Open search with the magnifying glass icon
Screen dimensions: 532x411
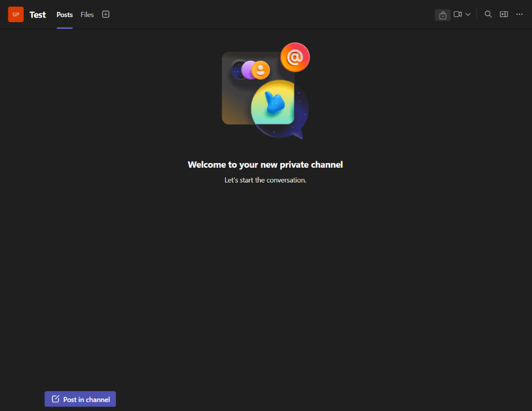488,15
